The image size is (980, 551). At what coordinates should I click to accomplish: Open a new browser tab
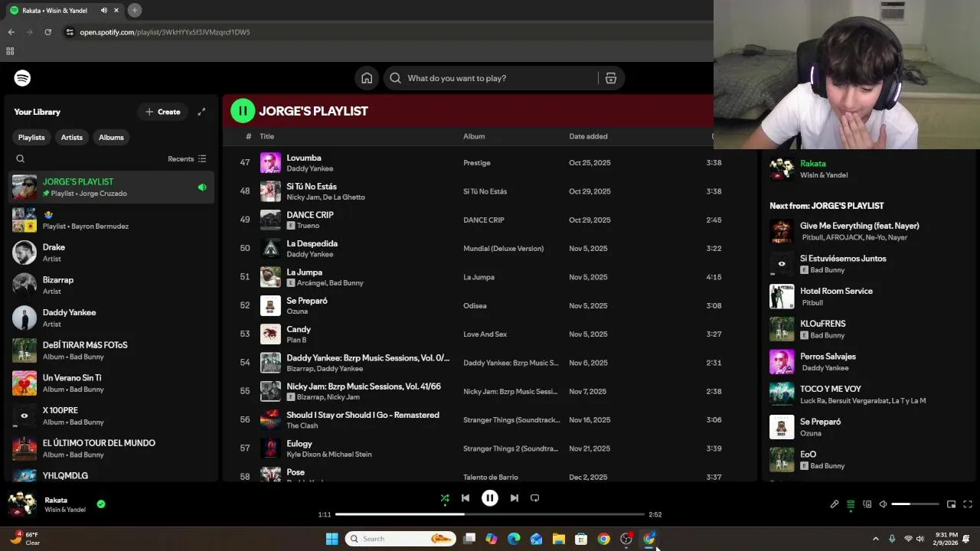click(x=134, y=10)
